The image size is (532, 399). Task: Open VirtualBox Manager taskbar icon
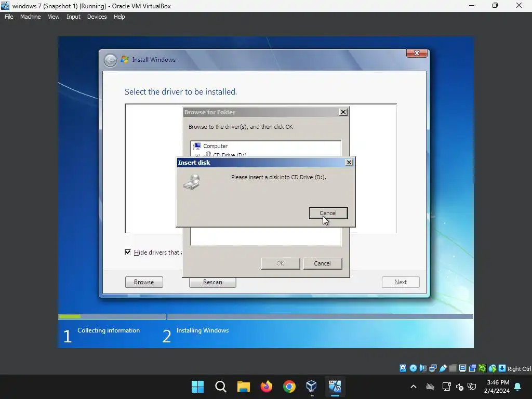point(312,387)
